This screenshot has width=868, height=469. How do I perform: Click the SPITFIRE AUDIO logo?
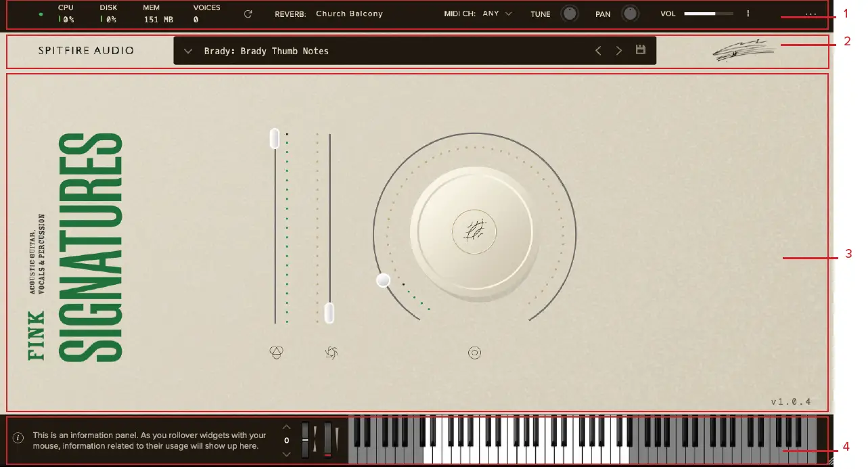click(86, 51)
